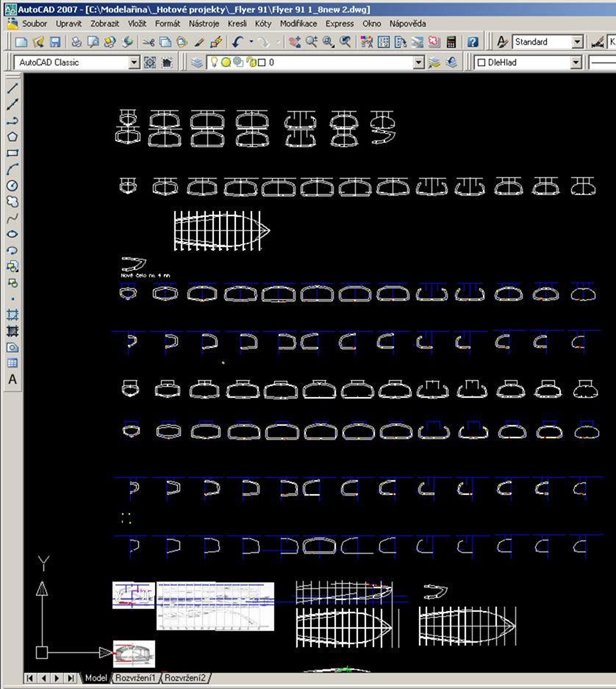Click the layer 0 color swatch square

click(262, 63)
